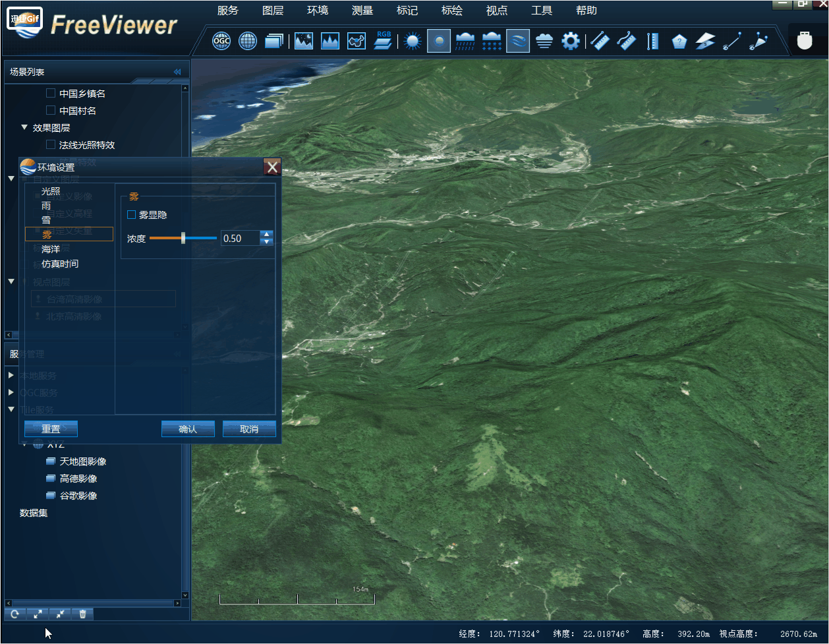Increase fog density with up stepper

(x=267, y=234)
